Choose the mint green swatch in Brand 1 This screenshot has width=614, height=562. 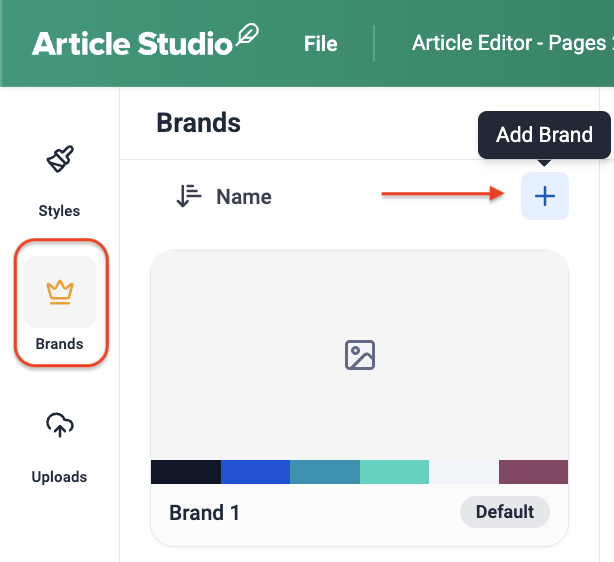(x=394, y=472)
